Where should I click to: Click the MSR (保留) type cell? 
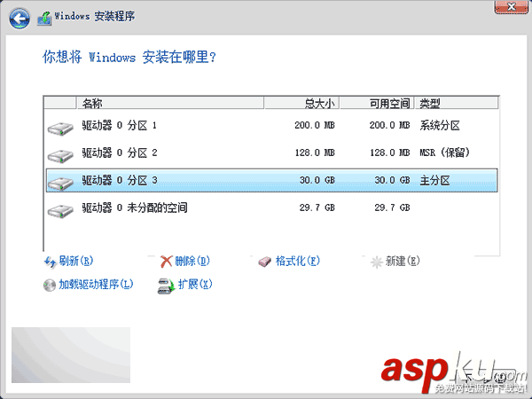(445, 153)
